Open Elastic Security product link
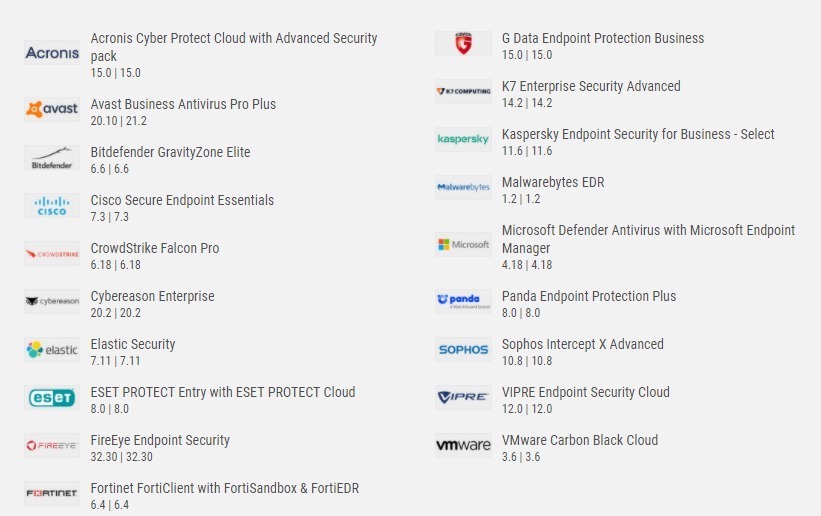The width and height of the screenshot is (821, 516). click(x=133, y=344)
